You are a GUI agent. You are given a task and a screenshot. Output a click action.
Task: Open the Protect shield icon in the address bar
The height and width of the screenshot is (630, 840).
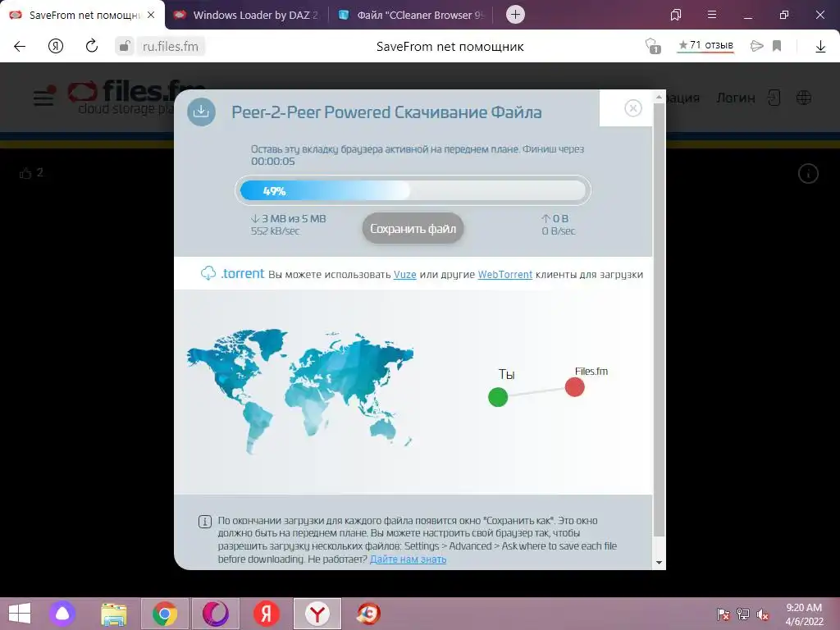pyautogui.click(x=652, y=46)
